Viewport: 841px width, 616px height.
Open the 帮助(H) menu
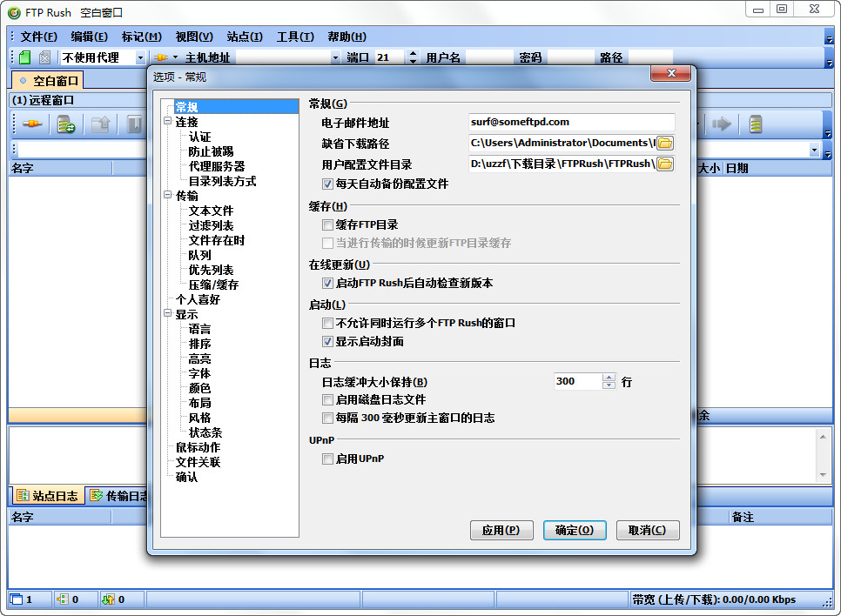(x=346, y=37)
